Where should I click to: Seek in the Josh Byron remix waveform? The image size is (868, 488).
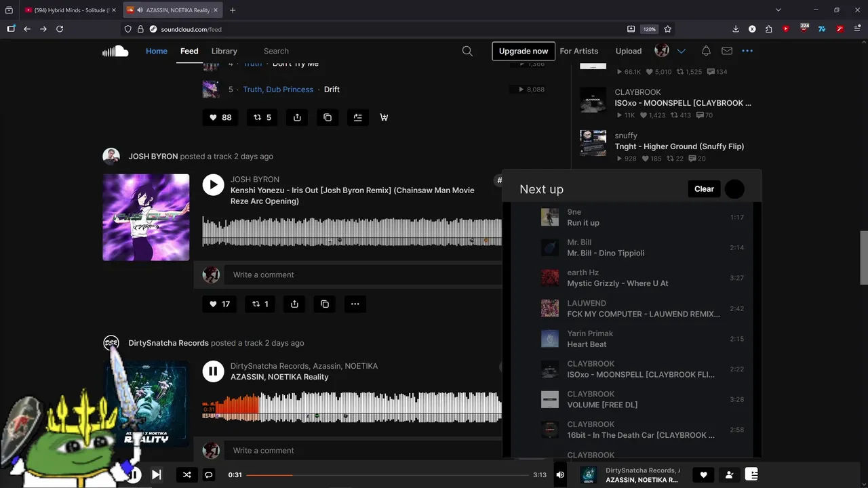352,232
